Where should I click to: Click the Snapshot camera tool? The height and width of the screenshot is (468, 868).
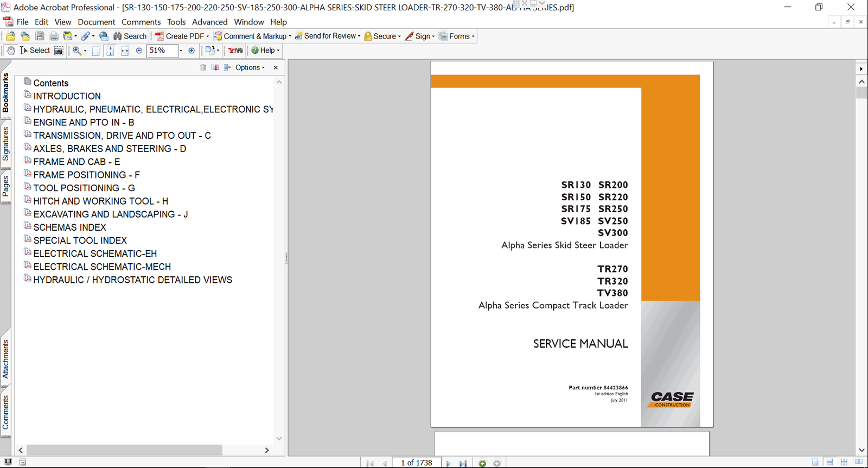pos(59,50)
